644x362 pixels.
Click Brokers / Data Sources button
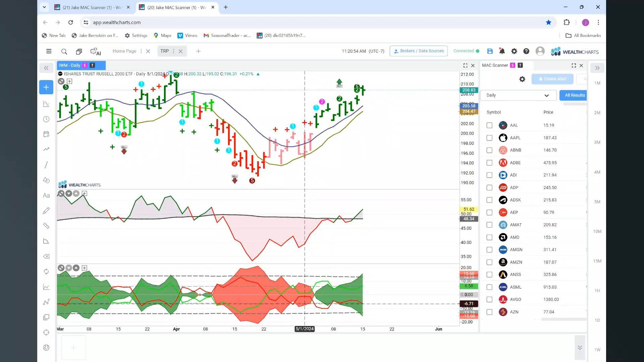pyautogui.click(x=419, y=51)
